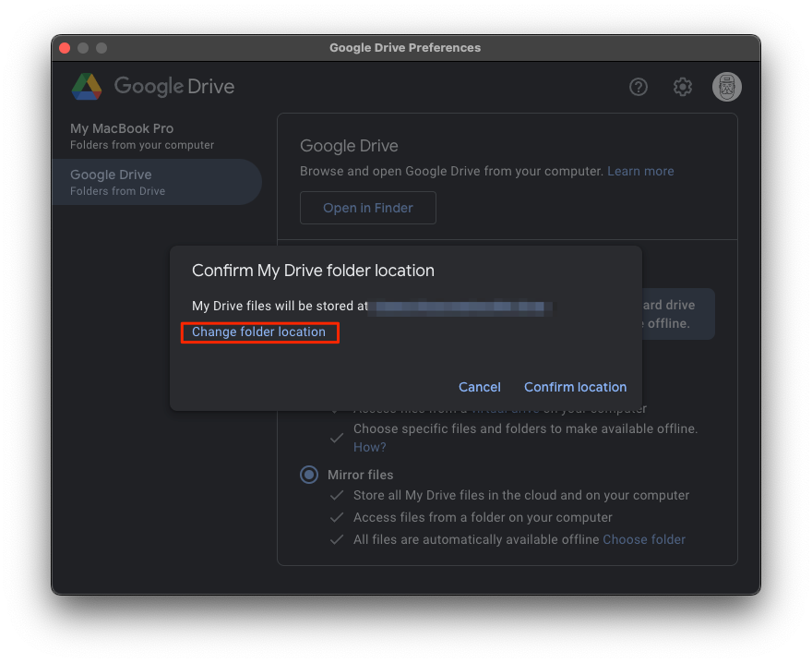
Task: Click text 'Access files from a folder on your computer'
Action: (x=483, y=517)
